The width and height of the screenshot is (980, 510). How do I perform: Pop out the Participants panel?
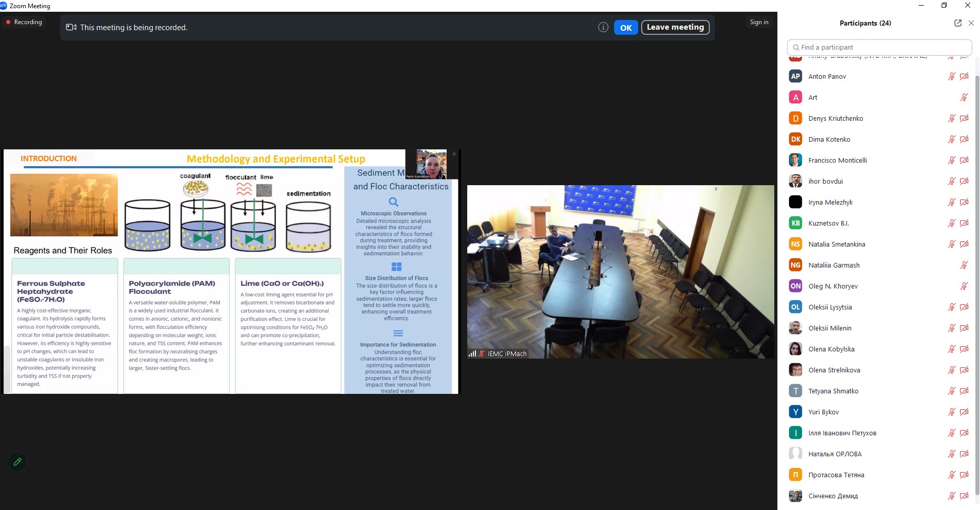tap(957, 23)
